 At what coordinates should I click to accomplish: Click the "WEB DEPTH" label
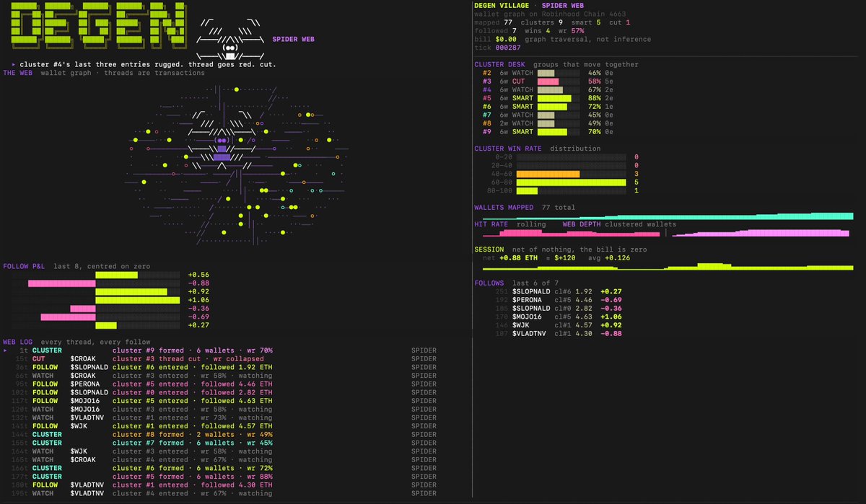581,224
